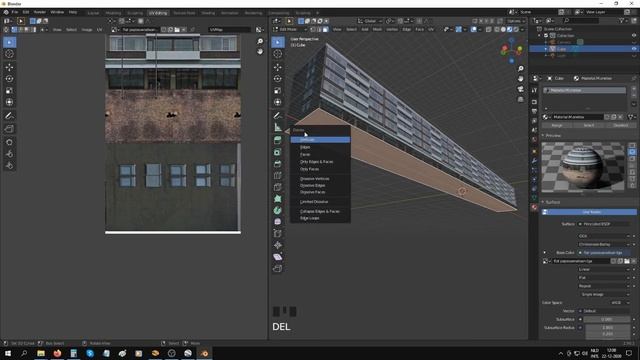
Task: Switch to material preview shading
Action: coord(509,29)
